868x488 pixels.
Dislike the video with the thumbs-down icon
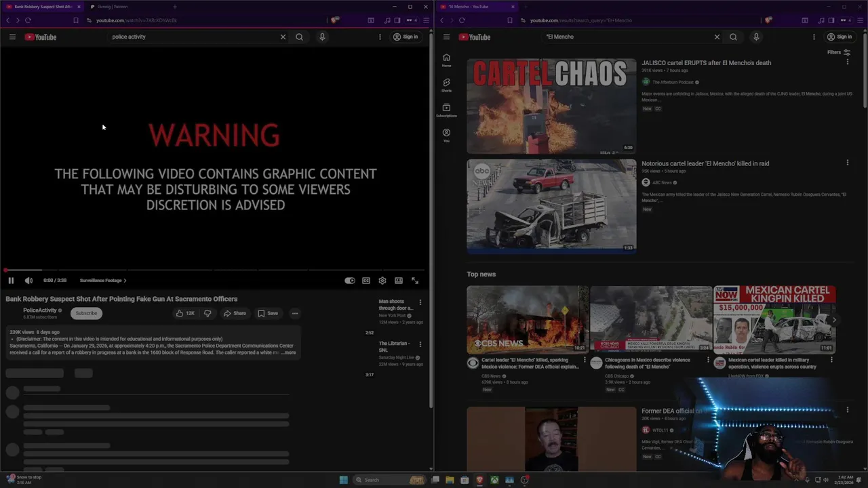208,313
